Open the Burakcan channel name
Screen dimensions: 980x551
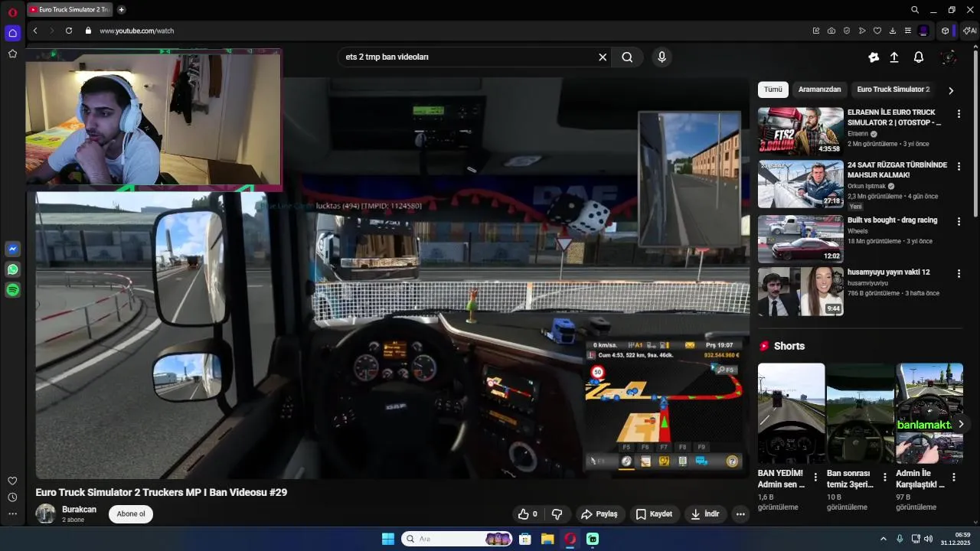pos(80,510)
